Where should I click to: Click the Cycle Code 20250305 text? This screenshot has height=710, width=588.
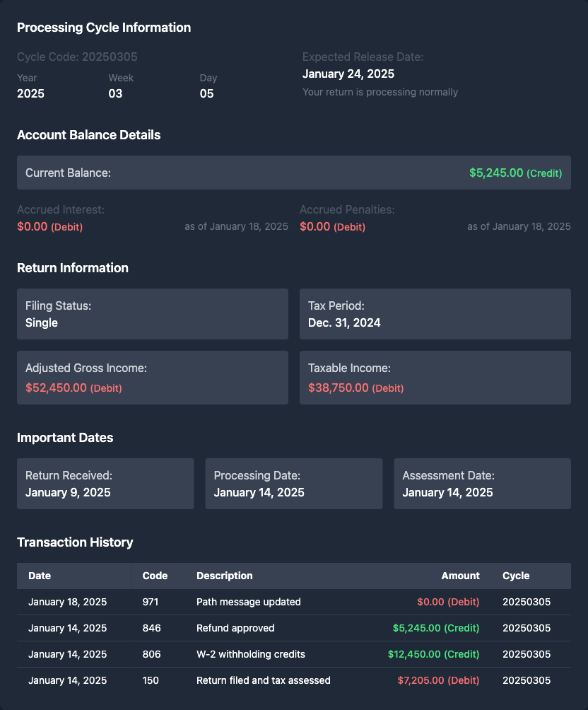tap(77, 57)
